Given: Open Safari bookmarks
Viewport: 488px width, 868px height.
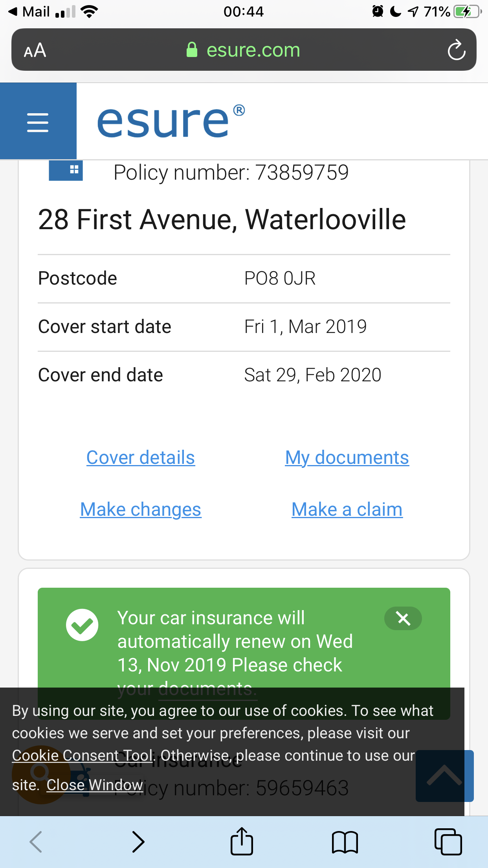Looking at the screenshot, I should 345,842.
